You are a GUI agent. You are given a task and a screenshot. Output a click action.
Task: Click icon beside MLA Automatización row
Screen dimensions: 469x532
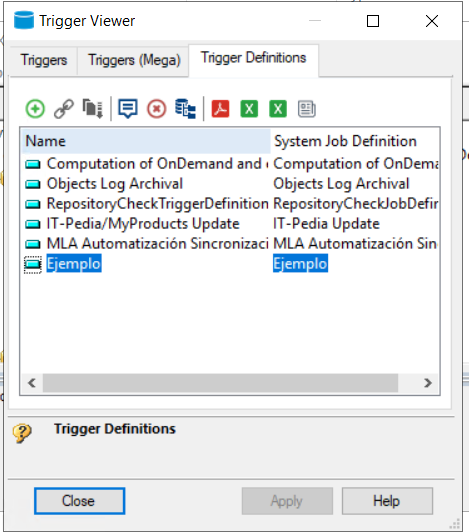pos(33,244)
